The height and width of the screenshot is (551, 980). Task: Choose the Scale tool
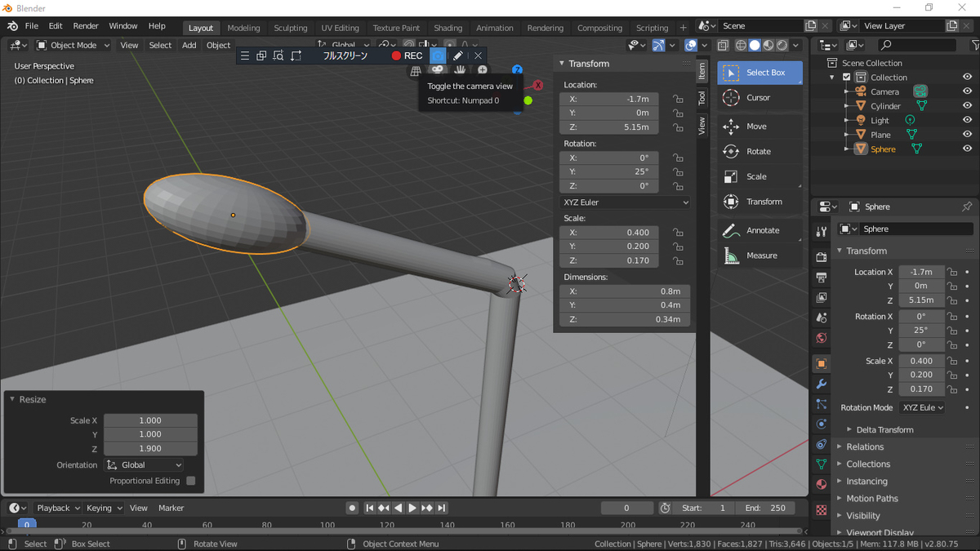coord(759,176)
